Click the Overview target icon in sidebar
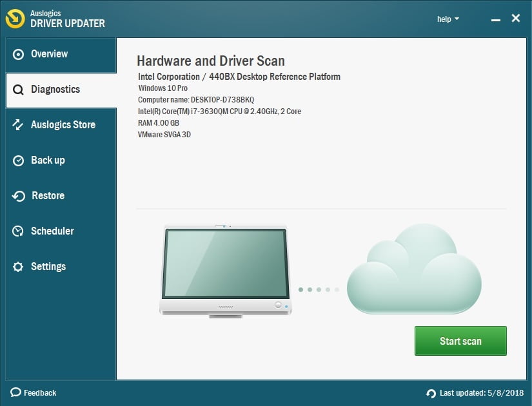 click(x=18, y=54)
